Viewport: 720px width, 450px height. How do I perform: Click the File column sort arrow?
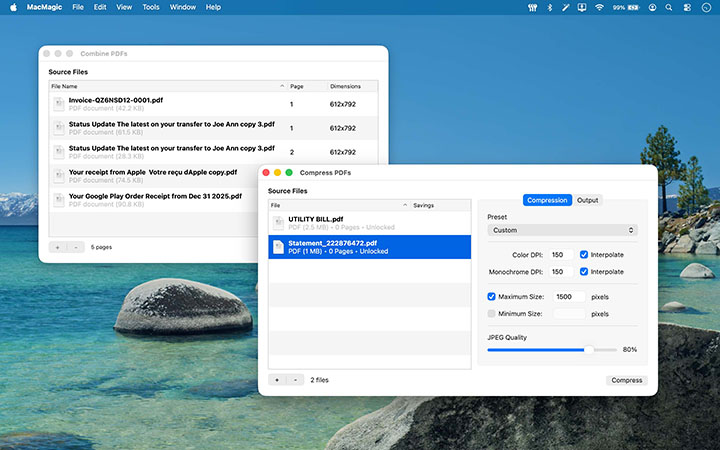coord(406,205)
